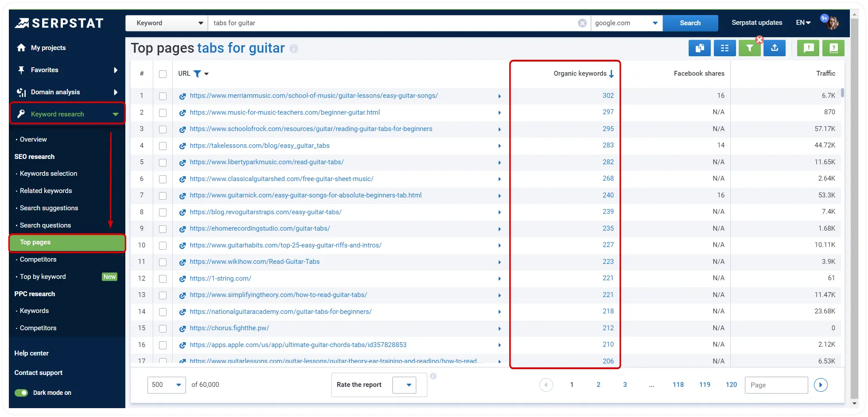Open the copy report icon

pyautogui.click(x=700, y=48)
